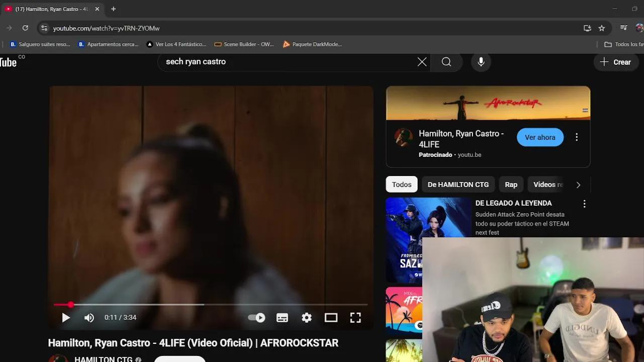Open the AFROROCKSTAR banner image
644x362 pixels.
tap(488, 103)
